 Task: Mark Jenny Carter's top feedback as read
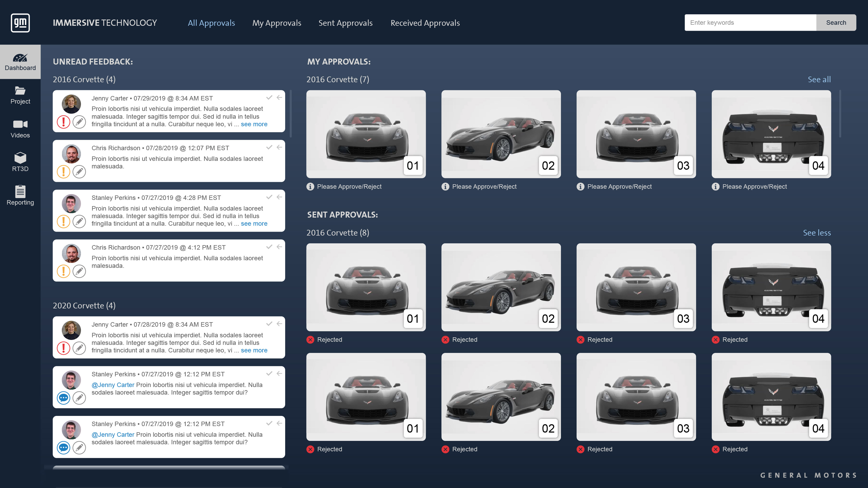(x=269, y=97)
